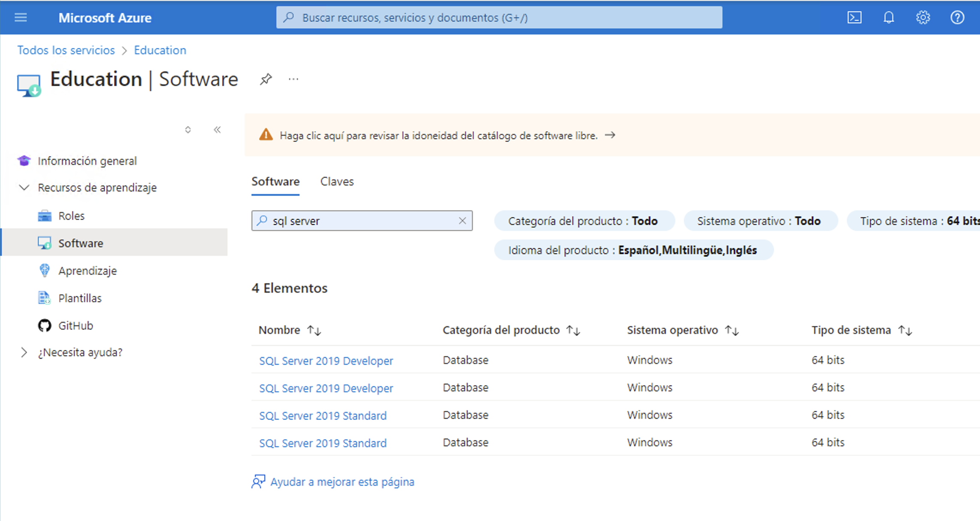Click Database cell in first Developer row
This screenshot has width=980, height=521.
click(x=466, y=360)
